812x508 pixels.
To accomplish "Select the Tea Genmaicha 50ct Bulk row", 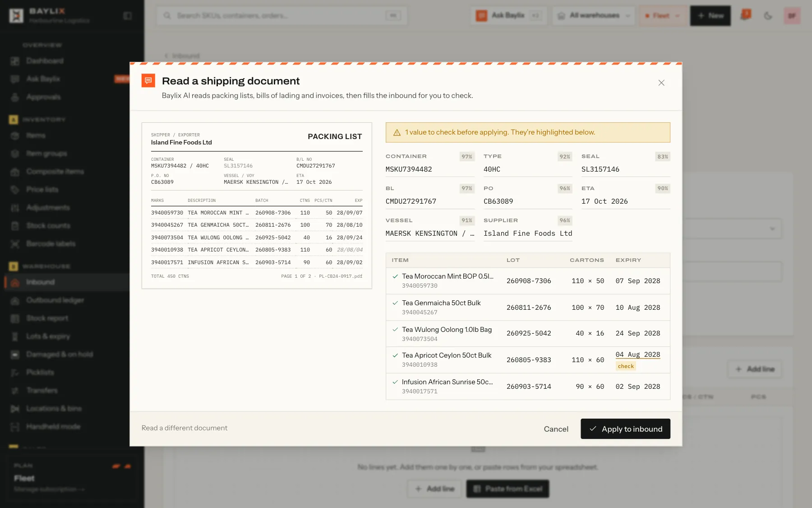I will coord(528,308).
